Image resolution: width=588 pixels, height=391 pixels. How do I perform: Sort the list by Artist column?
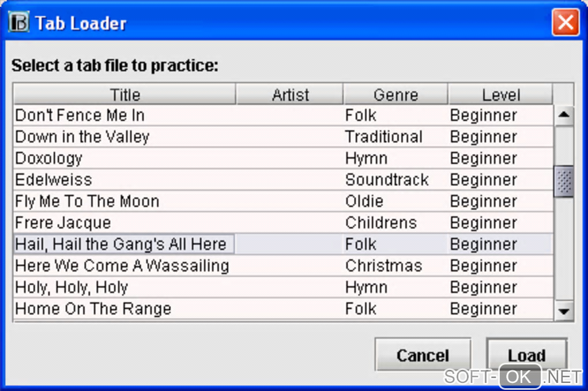coord(290,95)
